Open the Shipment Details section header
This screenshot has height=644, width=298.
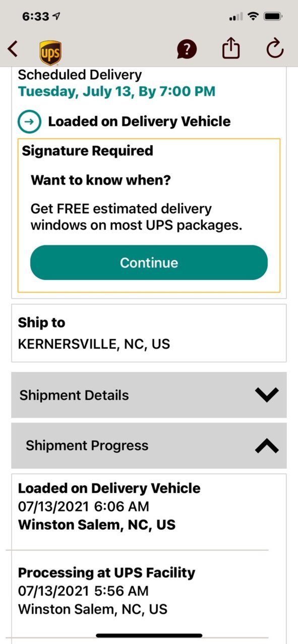click(x=149, y=395)
